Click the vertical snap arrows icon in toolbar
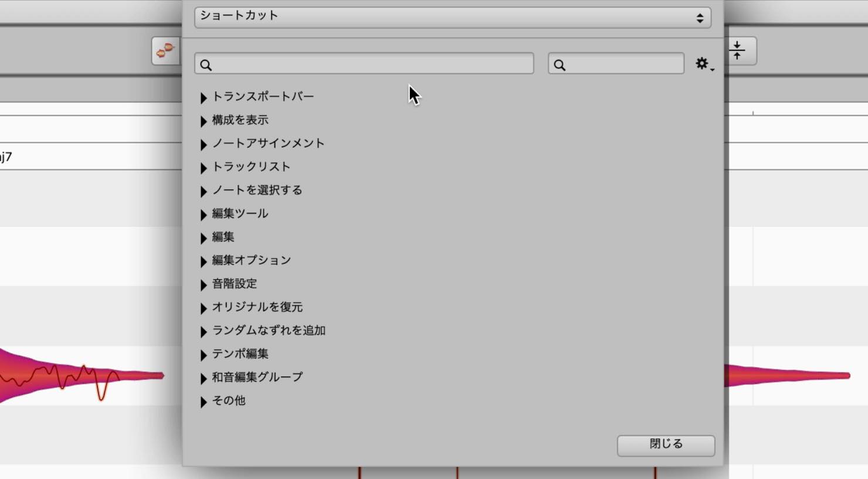The image size is (868, 479). point(738,51)
